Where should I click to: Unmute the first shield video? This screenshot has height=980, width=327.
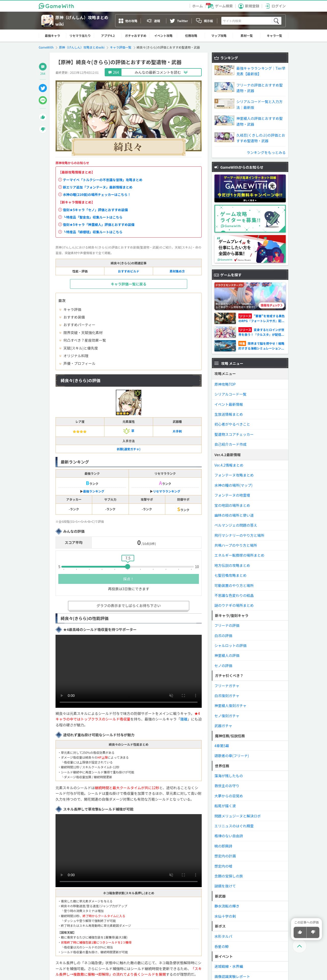171,695
